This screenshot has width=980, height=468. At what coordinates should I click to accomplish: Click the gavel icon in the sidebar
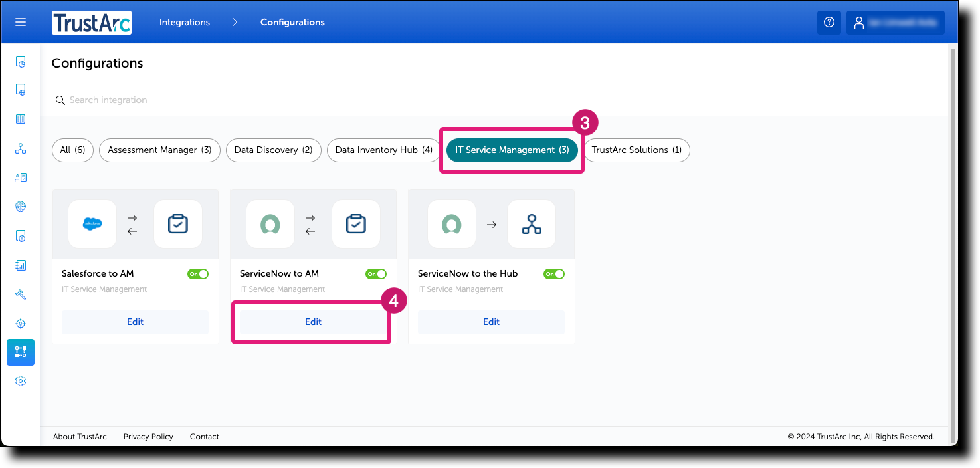coord(21,294)
